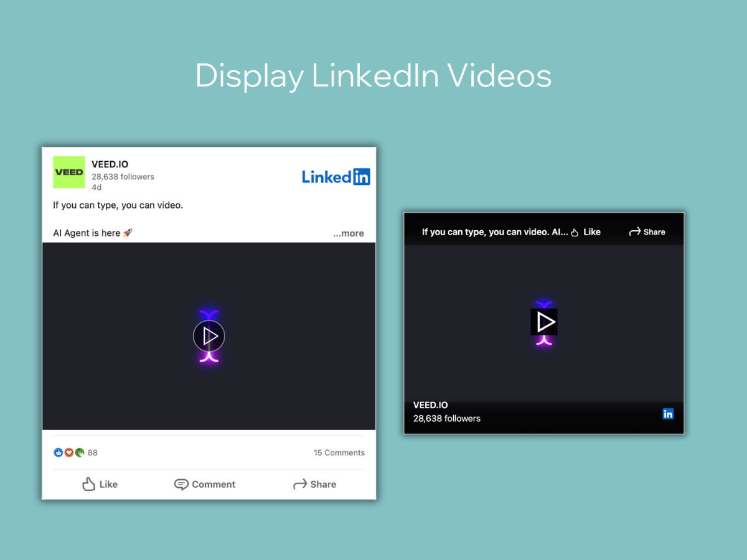Click the "4d" timestamp in the post header
This screenshot has width=747, height=560.
coord(96,187)
